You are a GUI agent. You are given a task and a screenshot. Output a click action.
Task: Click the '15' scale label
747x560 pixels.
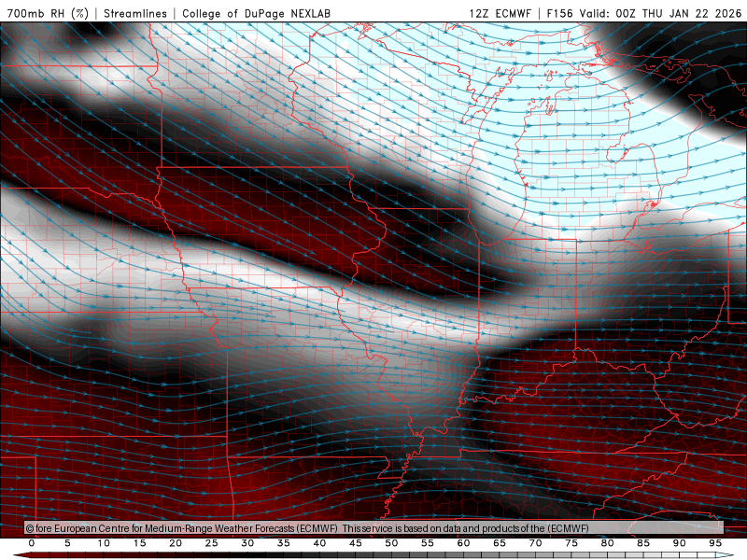(139, 543)
